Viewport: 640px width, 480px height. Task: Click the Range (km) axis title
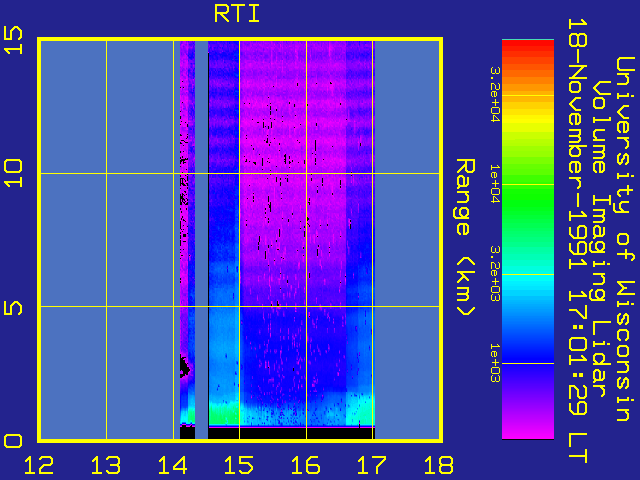pos(465,238)
